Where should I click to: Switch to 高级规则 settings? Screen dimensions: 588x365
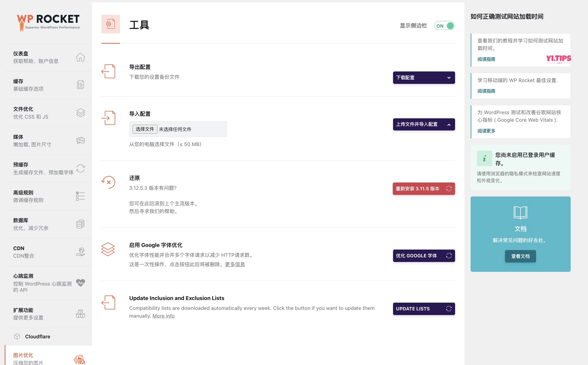tap(48, 196)
